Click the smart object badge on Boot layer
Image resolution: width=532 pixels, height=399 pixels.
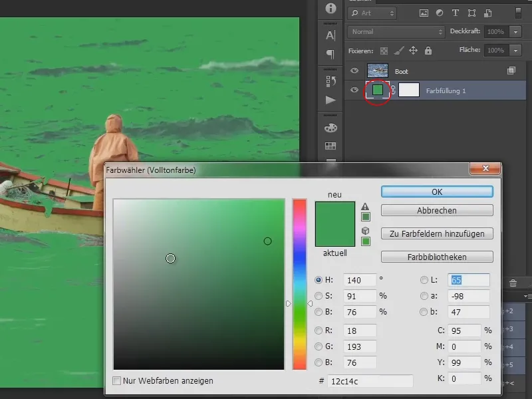511,70
